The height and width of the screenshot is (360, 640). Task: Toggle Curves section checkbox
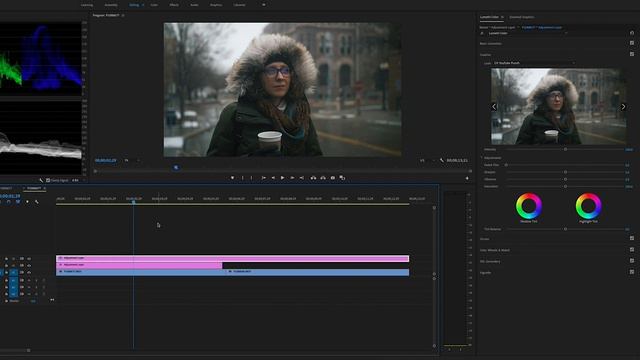pyautogui.click(x=632, y=238)
